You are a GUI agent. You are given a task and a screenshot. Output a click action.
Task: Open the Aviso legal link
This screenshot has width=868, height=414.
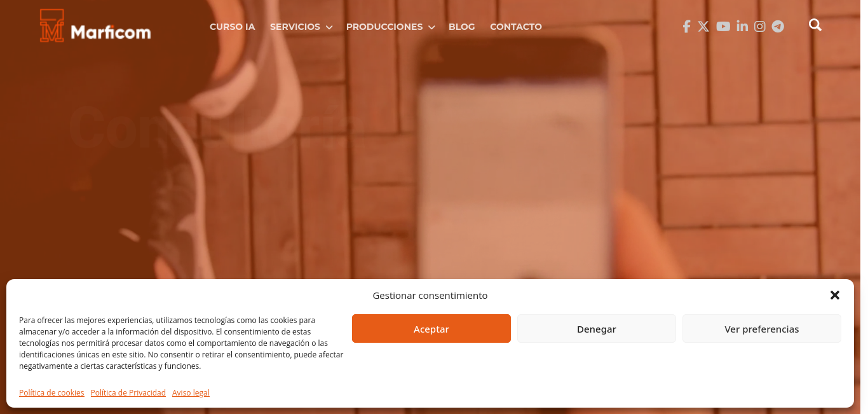191,393
